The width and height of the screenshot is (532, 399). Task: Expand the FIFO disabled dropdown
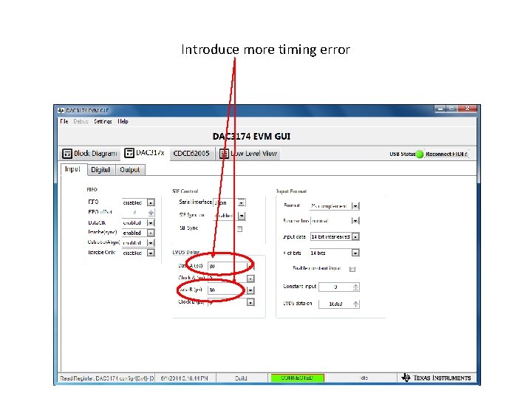(x=151, y=202)
